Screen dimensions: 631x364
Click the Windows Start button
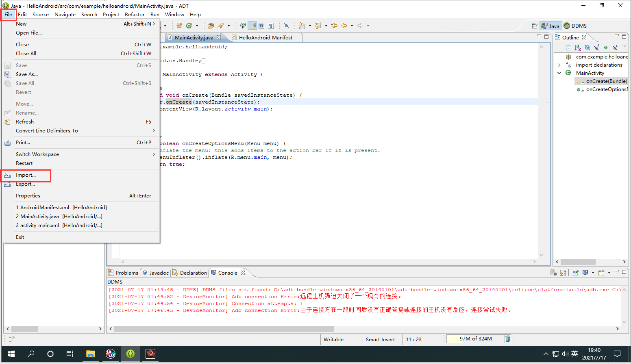coord(11,354)
